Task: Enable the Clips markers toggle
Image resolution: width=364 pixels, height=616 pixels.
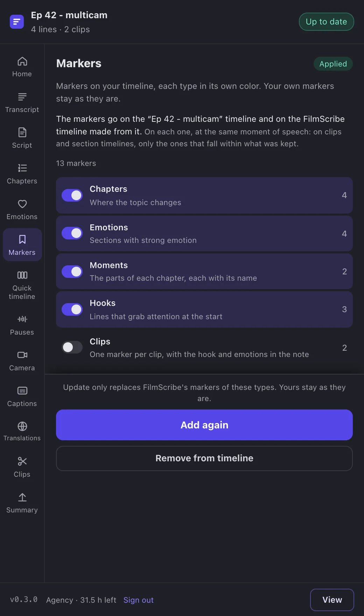Action: pyautogui.click(x=72, y=347)
